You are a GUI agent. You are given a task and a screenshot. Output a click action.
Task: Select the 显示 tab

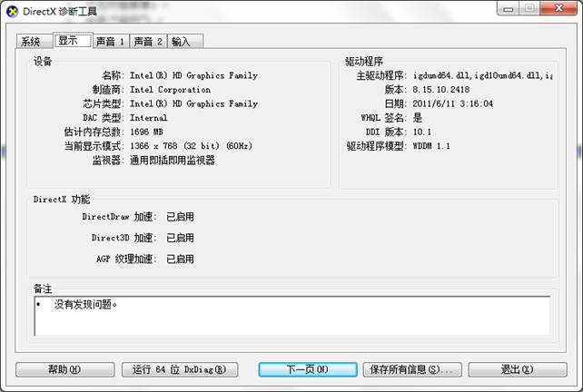pos(73,40)
